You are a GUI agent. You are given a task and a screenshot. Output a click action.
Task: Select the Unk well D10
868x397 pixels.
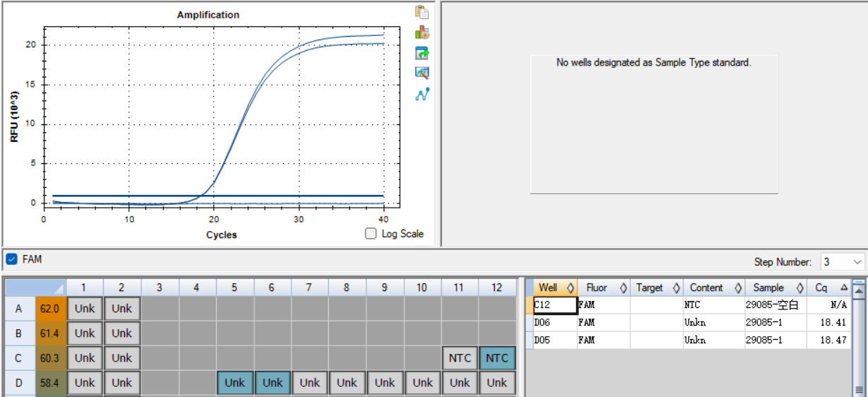(x=422, y=383)
